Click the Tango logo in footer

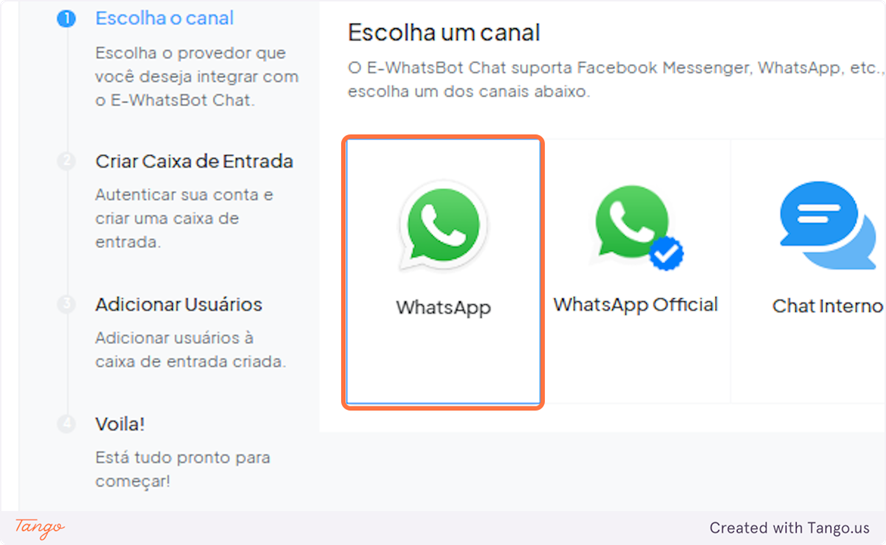tap(40, 528)
